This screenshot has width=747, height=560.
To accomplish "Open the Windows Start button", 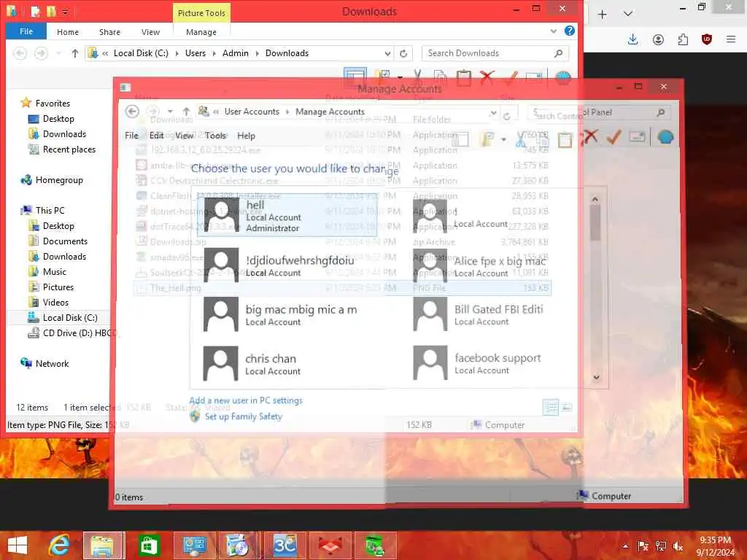I will (18, 545).
